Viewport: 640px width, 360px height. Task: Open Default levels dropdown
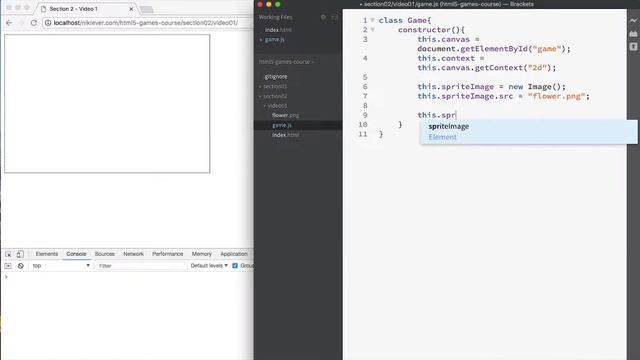209,266
